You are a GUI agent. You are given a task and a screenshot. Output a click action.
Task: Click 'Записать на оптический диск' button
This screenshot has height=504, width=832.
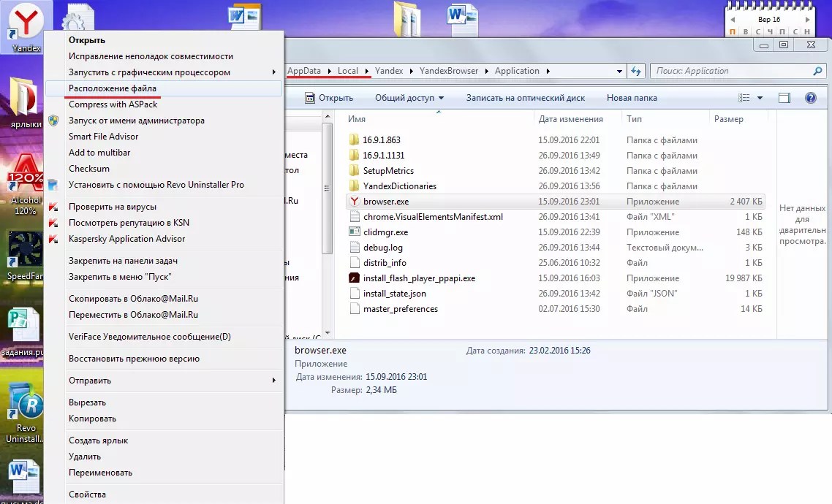(525, 98)
